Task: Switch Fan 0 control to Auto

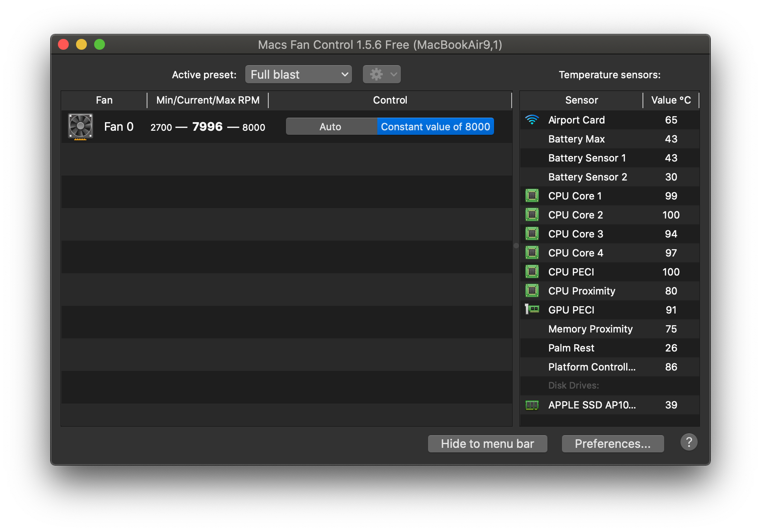Action: [331, 127]
